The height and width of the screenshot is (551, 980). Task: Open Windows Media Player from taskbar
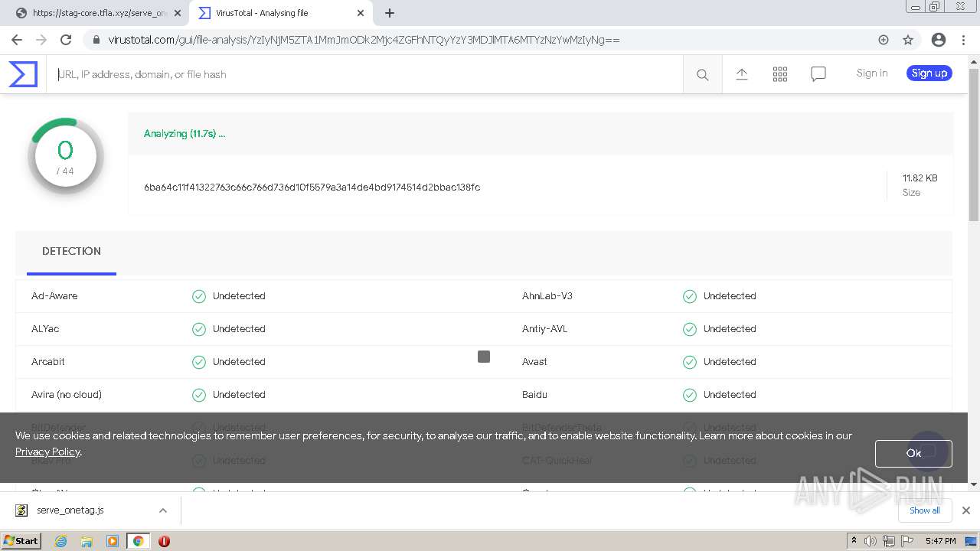113,541
